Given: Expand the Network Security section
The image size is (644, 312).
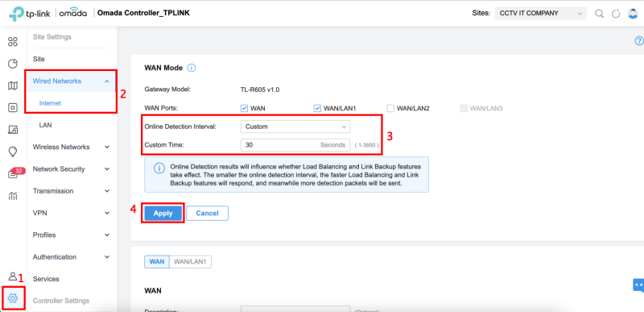Looking at the screenshot, I should point(71,169).
